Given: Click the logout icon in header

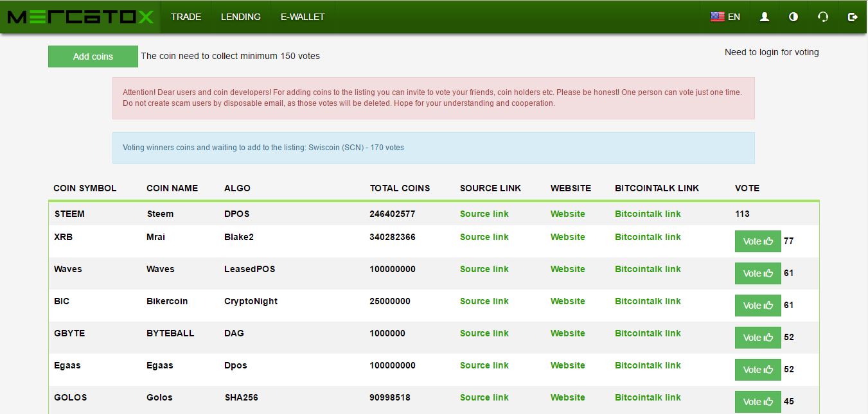Looking at the screenshot, I should tap(853, 17).
